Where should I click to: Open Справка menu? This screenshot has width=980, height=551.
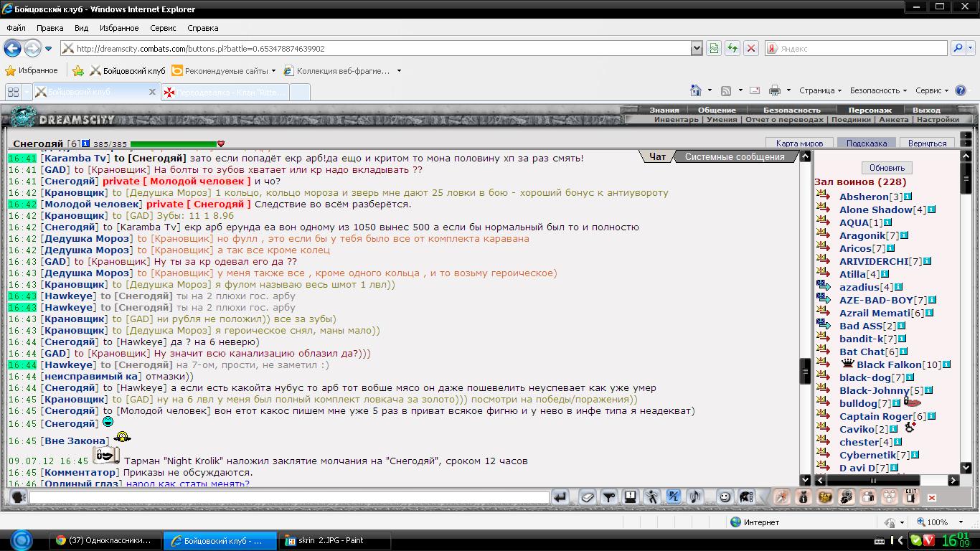[x=202, y=28]
